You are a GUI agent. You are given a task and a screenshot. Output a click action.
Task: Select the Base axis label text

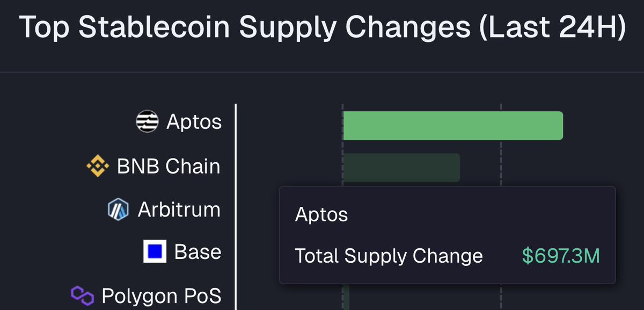(x=197, y=251)
